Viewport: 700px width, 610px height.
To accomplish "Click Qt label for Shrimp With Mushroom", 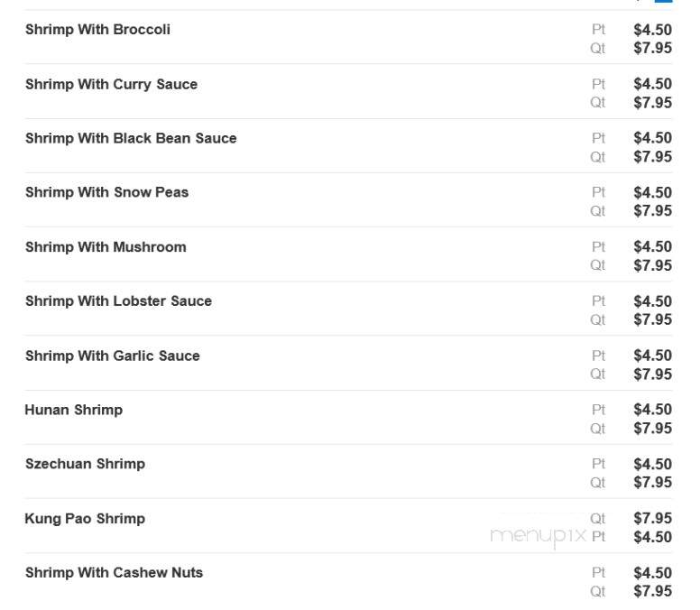I will click(597, 265).
